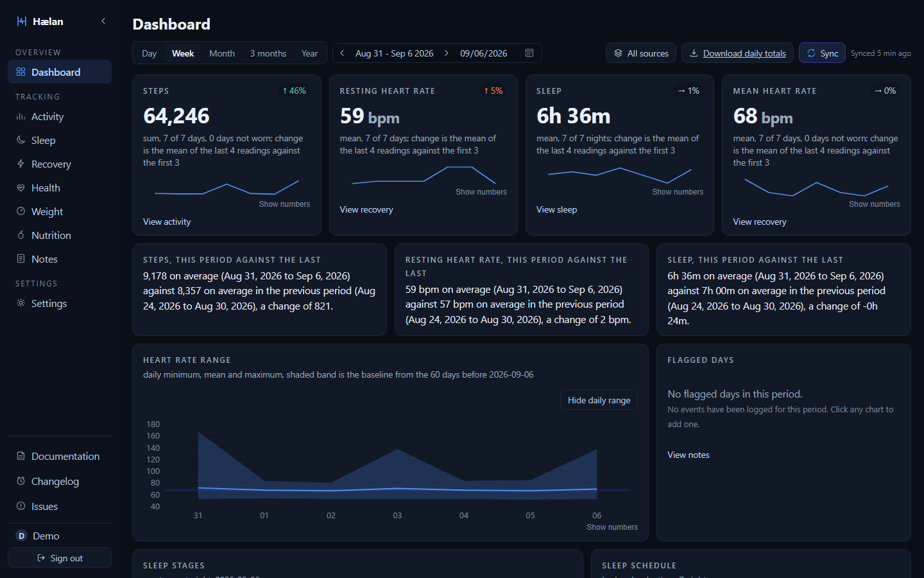Switch to the Year range tab
The image size is (924, 578).
309,53
